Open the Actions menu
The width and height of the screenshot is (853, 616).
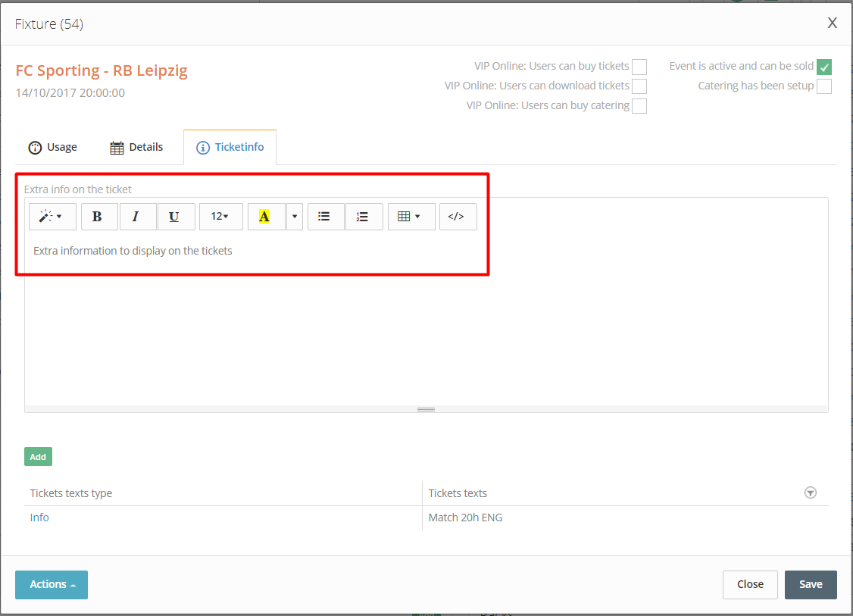click(52, 585)
